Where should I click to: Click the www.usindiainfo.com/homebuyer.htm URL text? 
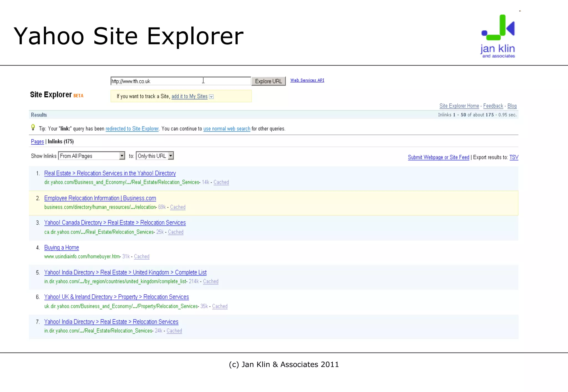click(82, 256)
